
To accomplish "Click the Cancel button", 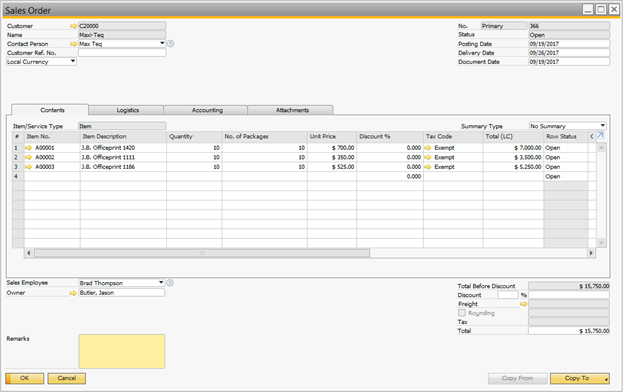I will pos(67,378).
